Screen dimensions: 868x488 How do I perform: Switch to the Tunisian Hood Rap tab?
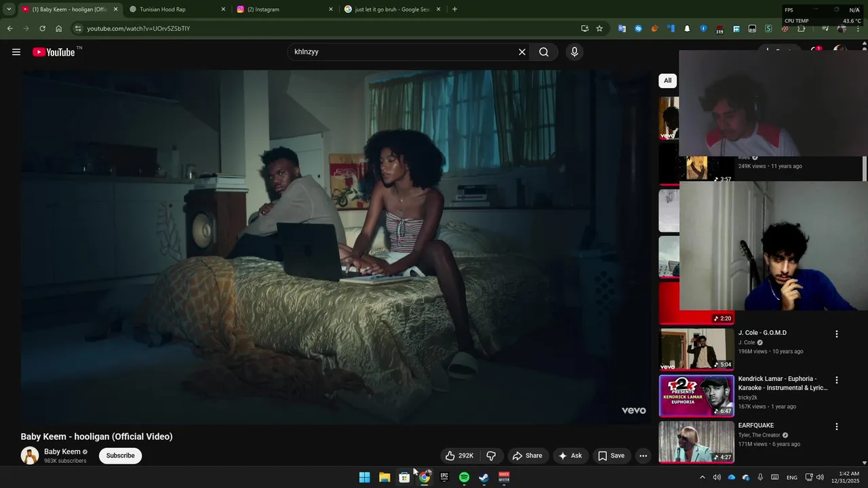pyautogui.click(x=176, y=9)
